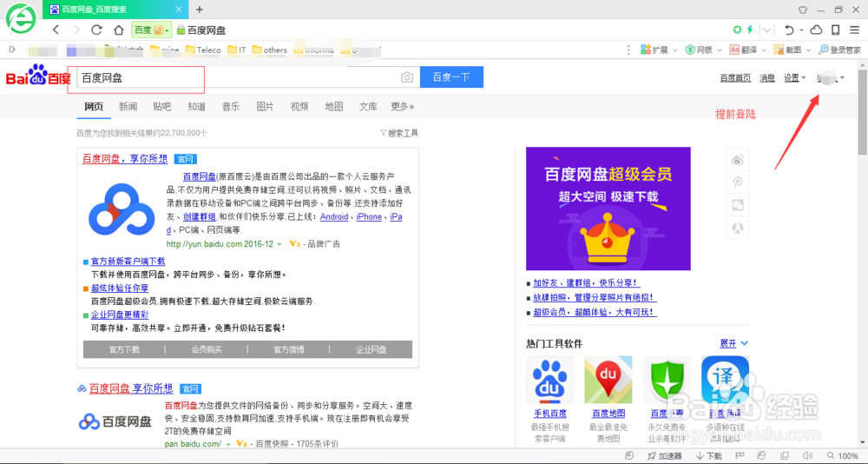Open the 设置 settings dropdown
This screenshot has height=464, width=868.
pos(794,78)
